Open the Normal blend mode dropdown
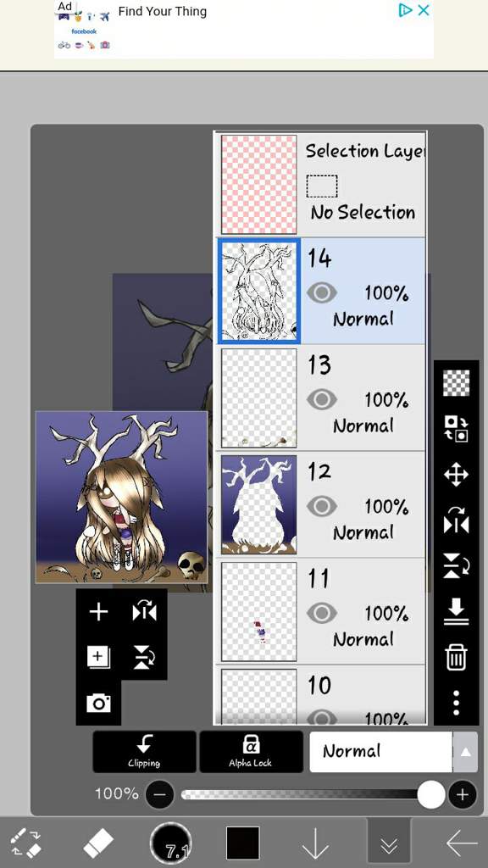The width and height of the screenshot is (488, 868). (380, 752)
